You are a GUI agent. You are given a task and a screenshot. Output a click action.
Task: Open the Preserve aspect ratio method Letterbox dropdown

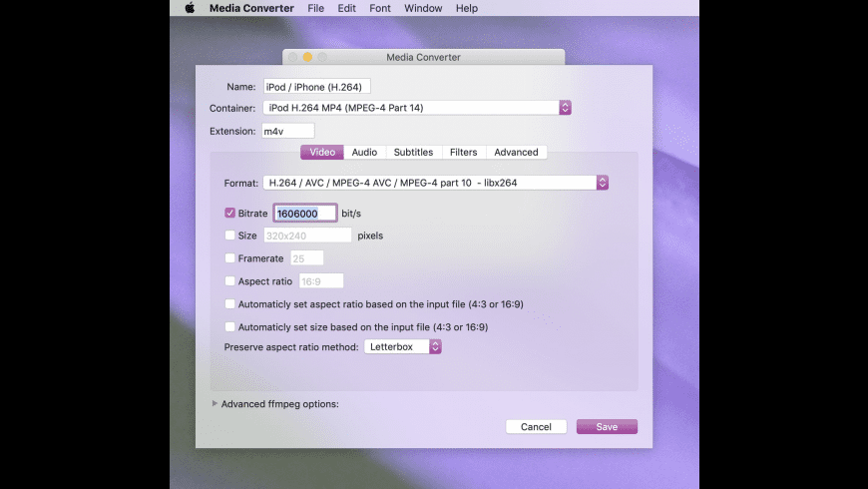402,346
